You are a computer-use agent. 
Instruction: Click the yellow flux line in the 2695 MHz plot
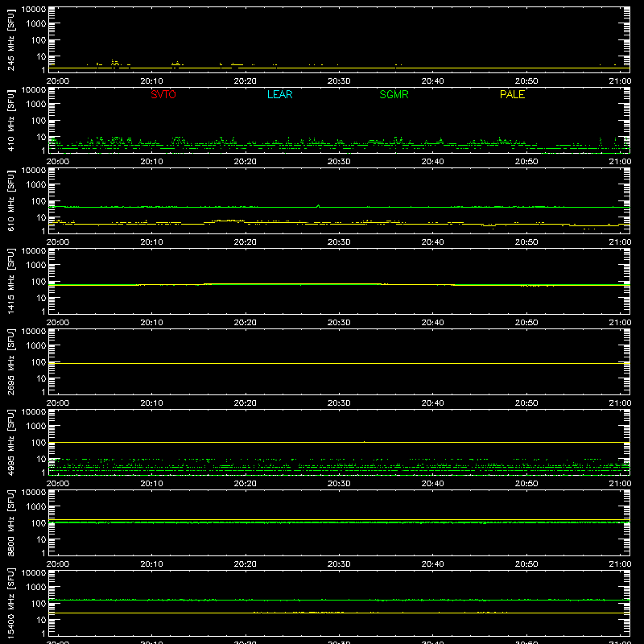click(339, 364)
